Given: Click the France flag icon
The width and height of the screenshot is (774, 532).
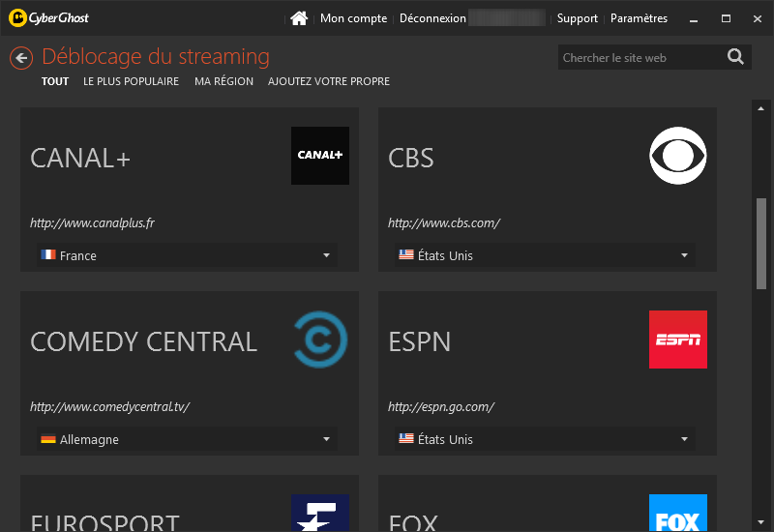Looking at the screenshot, I should [x=47, y=254].
